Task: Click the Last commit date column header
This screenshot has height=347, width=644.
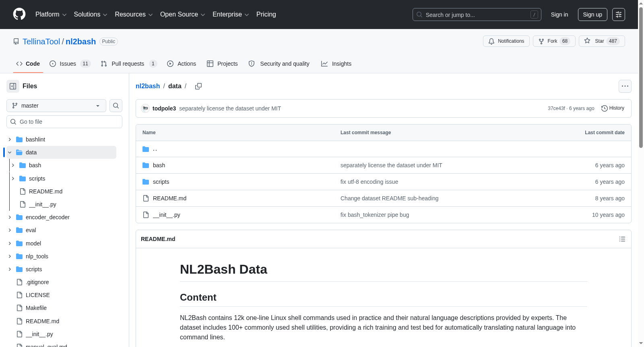Action: (605, 133)
